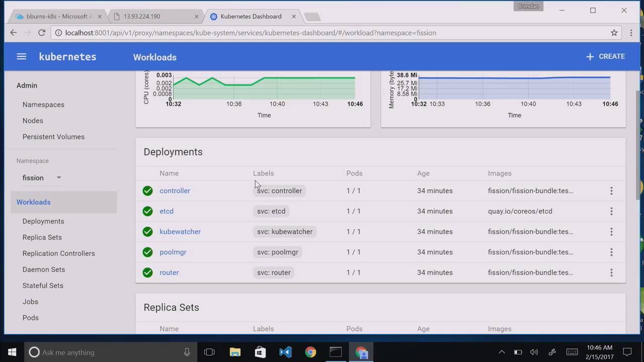Open the kubewatcher deployment link
The image size is (644, 362).
point(180,232)
